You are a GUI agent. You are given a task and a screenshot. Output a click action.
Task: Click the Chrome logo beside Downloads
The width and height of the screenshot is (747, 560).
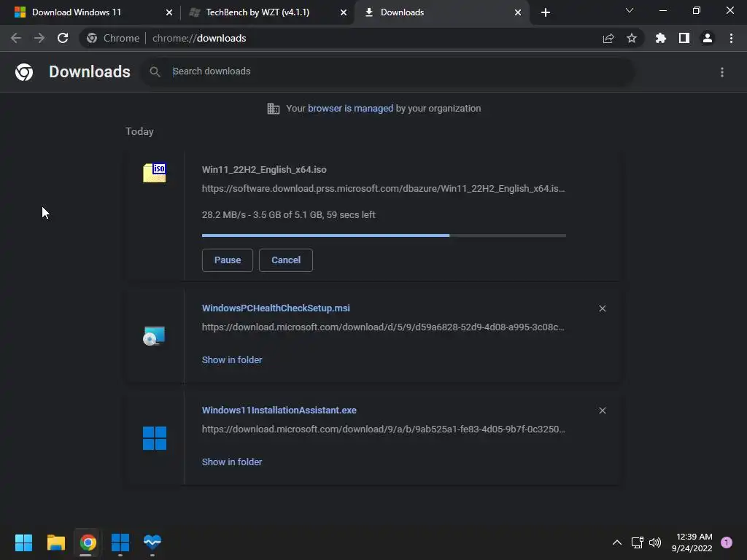tap(24, 72)
